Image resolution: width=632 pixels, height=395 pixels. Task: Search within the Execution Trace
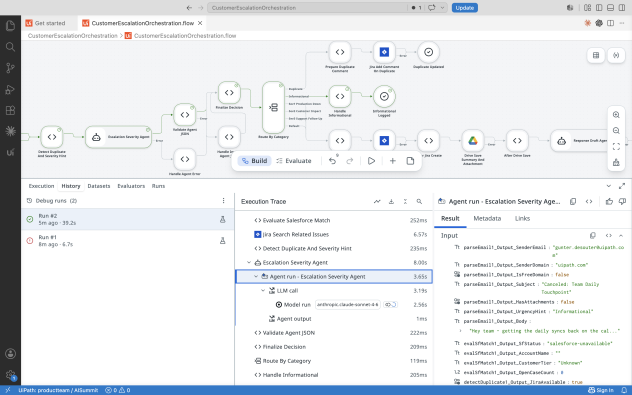(x=419, y=202)
